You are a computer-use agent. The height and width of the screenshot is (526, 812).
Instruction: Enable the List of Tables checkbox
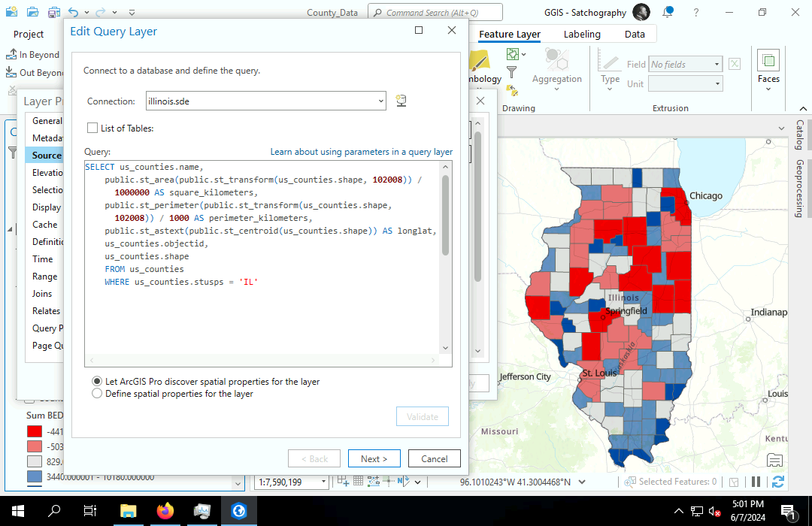tap(92, 128)
